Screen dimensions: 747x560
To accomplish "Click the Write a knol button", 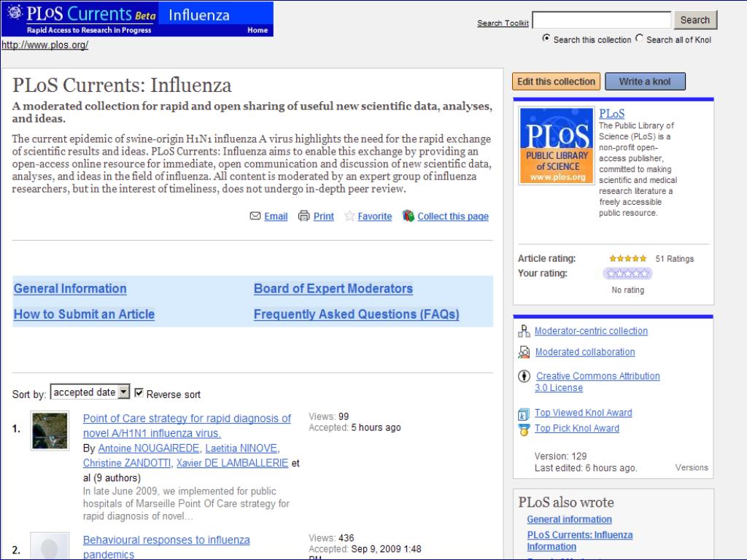I will 645,82.
